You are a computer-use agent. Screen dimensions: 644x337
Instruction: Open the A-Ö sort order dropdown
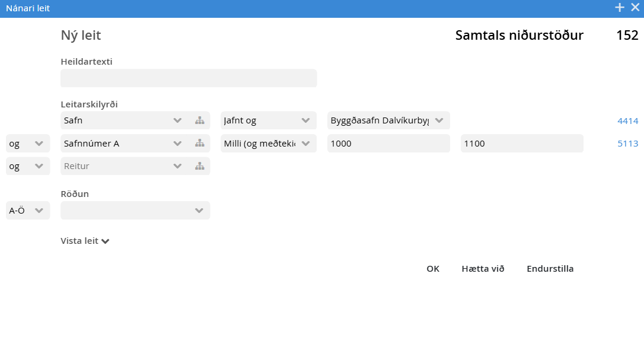28,211
